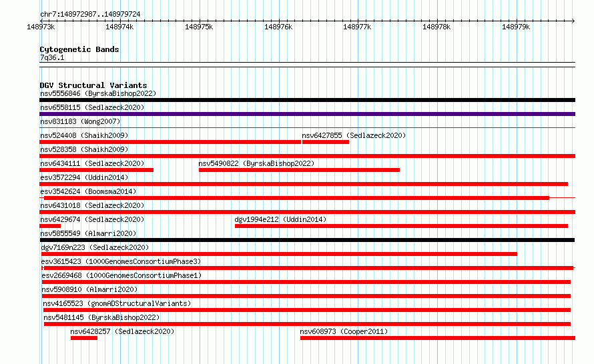Select the red nsv524408 variant bar
The height and width of the screenshot is (364, 594).
pyautogui.click(x=170, y=142)
